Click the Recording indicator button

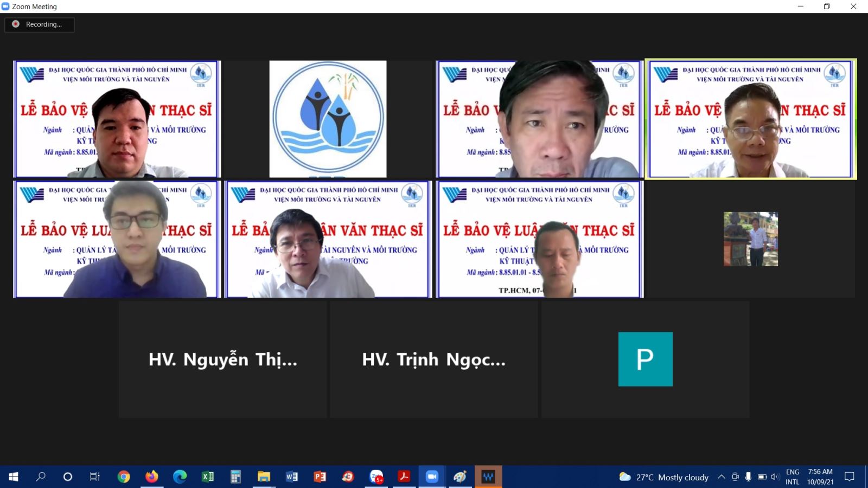(39, 24)
